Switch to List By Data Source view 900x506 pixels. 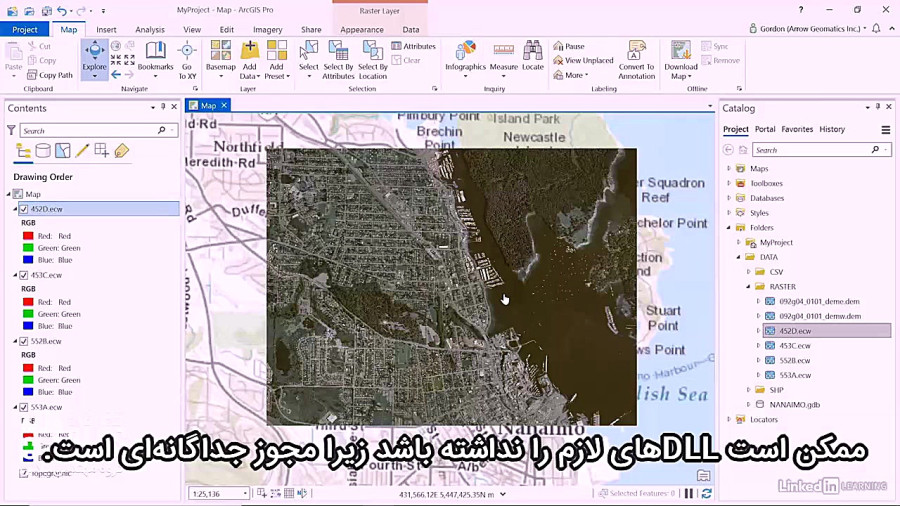tap(43, 151)
